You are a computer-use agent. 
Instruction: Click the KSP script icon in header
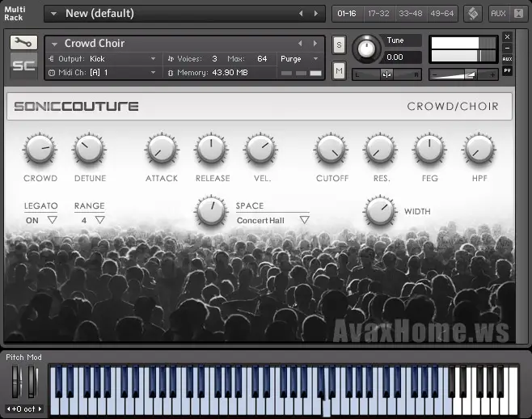(473, 14)
